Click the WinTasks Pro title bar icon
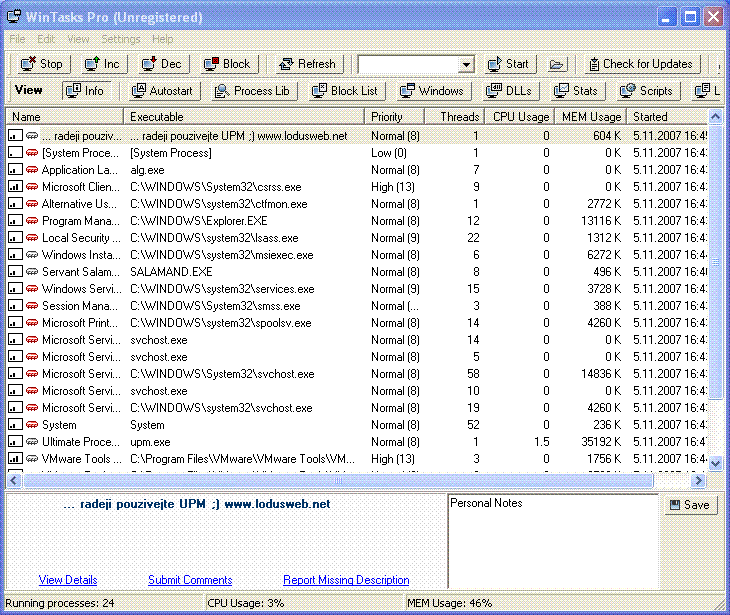The width and height of the screenshot is (730, 615). coord(14,17)
